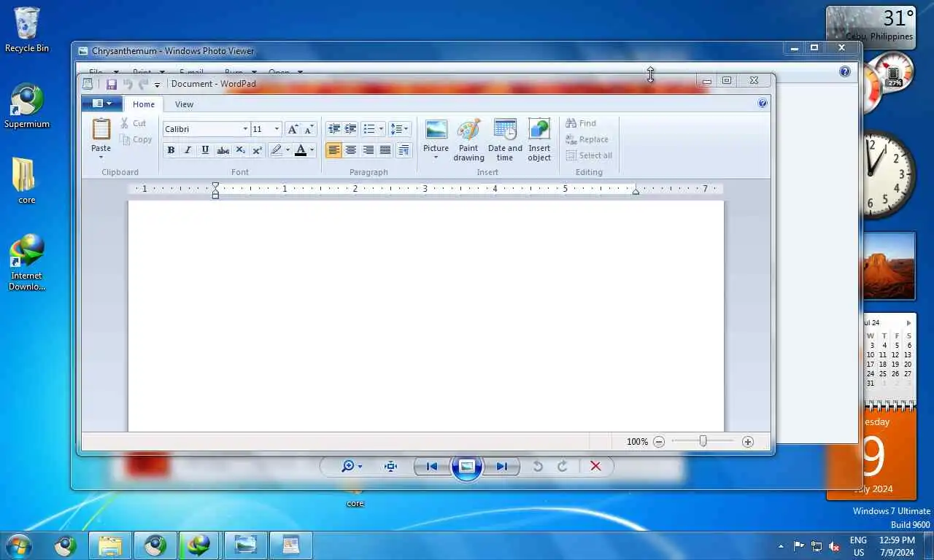The image size is (934, 560).
Task: Align text left
Action: click(333, 150)
